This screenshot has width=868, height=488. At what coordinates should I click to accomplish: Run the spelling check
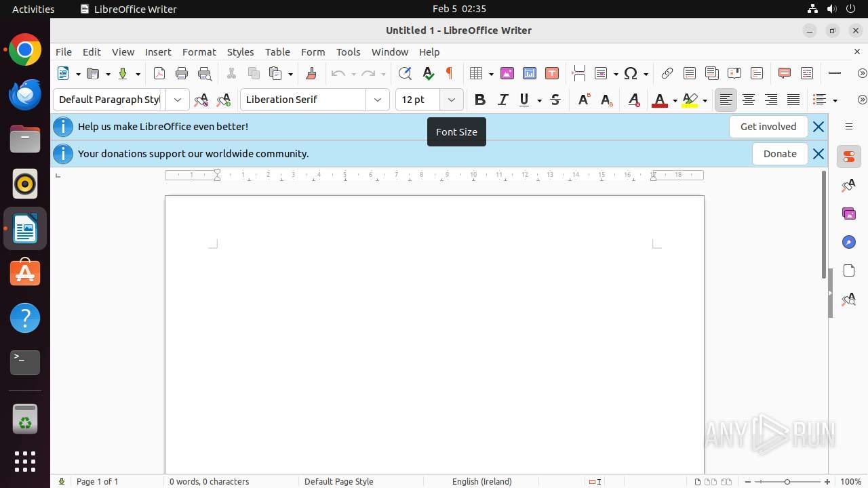click(428, 74)
